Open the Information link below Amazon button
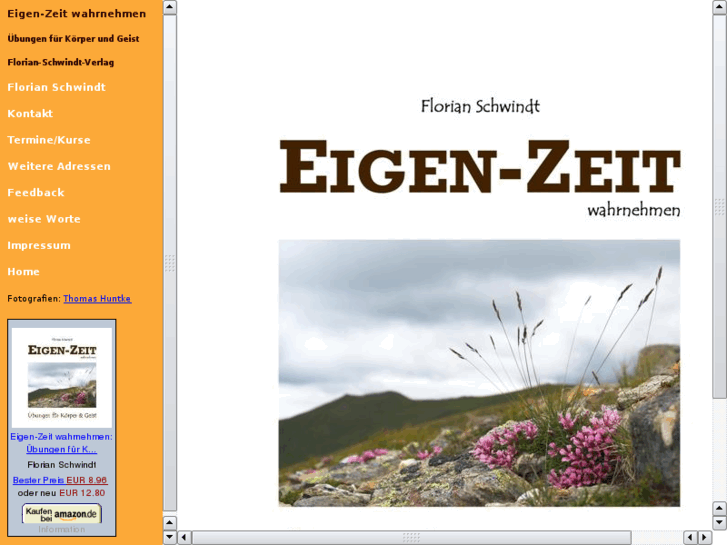This screenshot has width=727, height=545. [62, 529]
